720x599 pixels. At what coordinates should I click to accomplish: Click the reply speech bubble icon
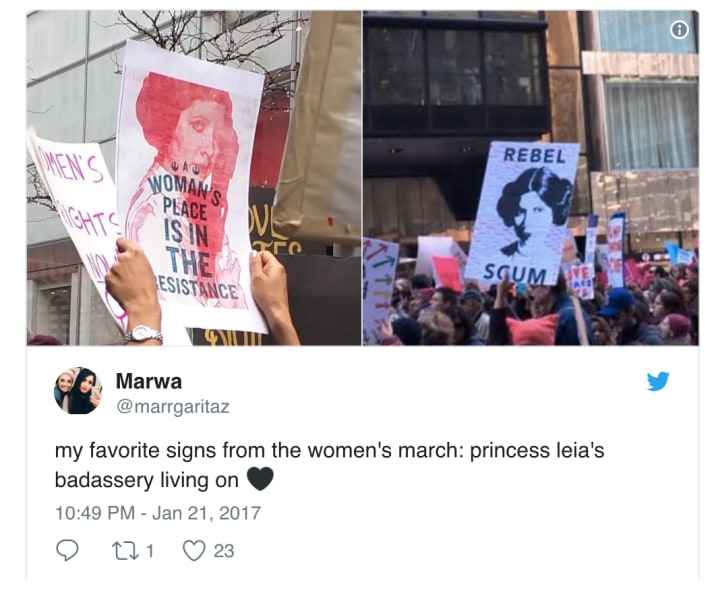pos(67,550)
